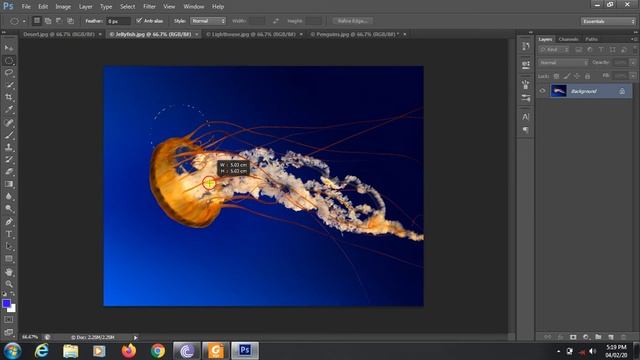
Task: Open the tool preset picker arrow
Action: click(x=24, y=21)
